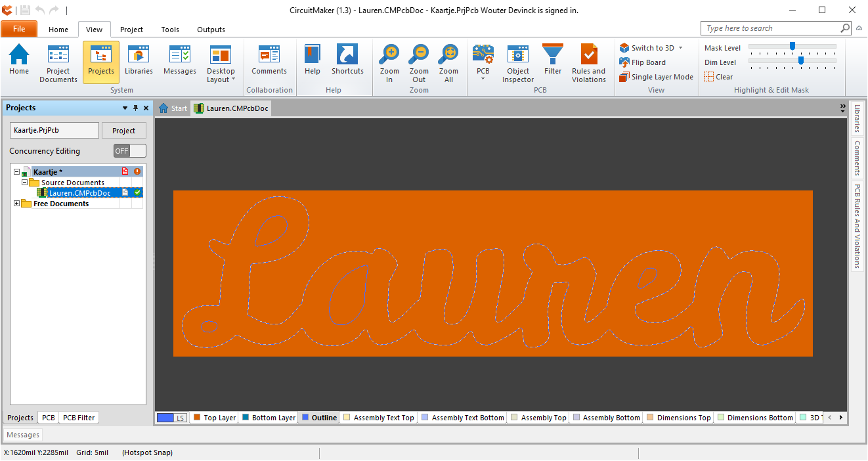Viewport: 868px width, 461px height.
Task: Open PCB Rules And Violations side tab
Action: tap(857, 225)
